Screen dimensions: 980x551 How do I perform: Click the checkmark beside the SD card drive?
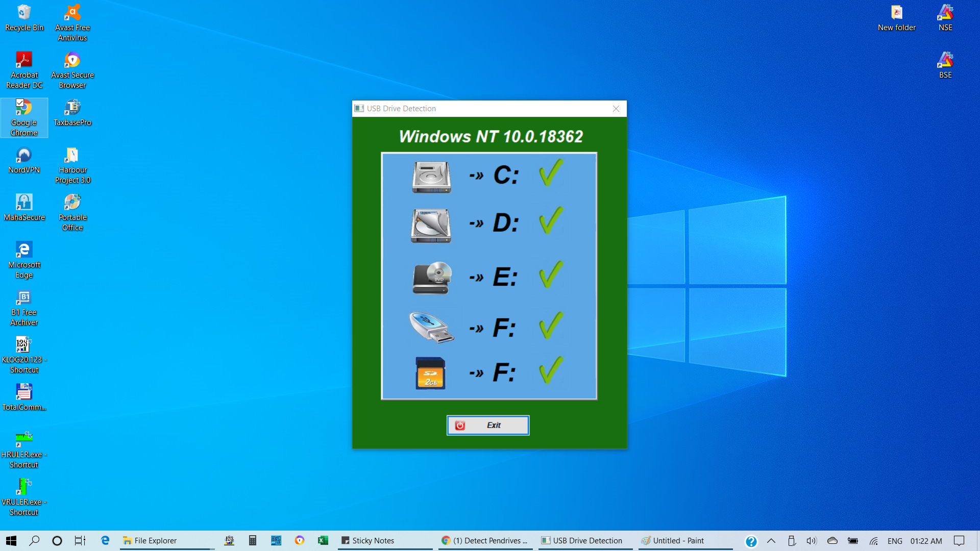[x=550, y=371]
